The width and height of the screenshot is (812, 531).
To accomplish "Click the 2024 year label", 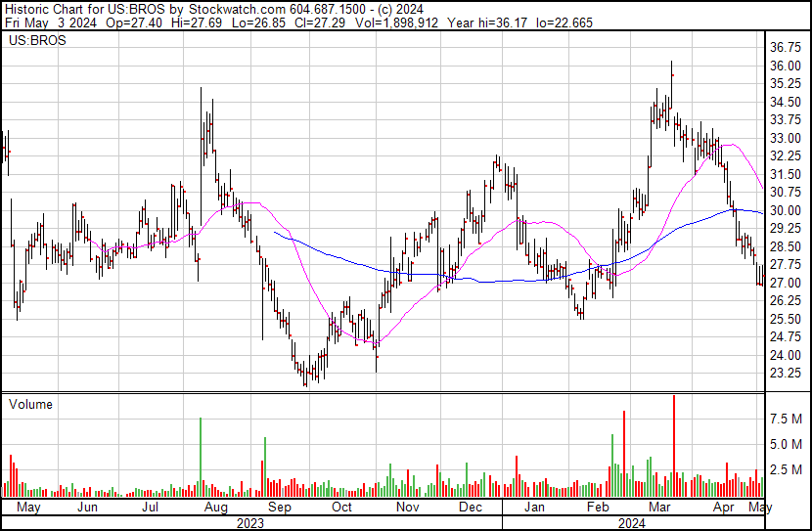I will point(631,523).
